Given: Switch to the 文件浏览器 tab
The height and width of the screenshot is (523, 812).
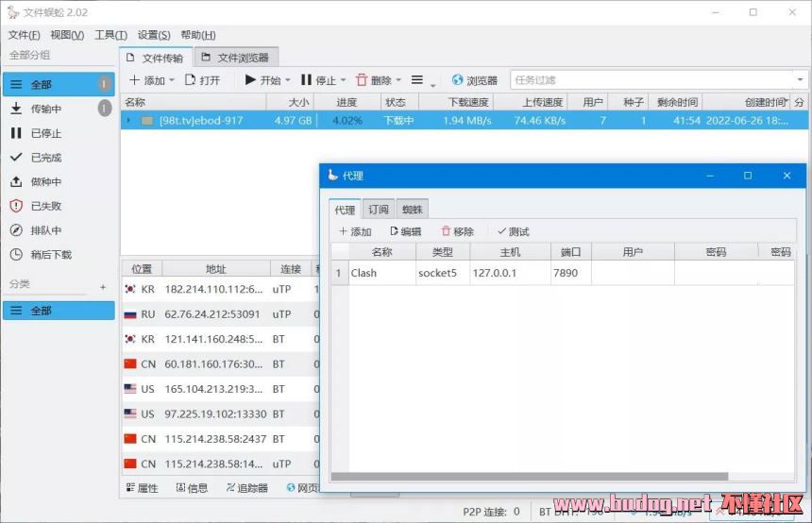Looking at the screenshot, I should (x=235, y=58).
